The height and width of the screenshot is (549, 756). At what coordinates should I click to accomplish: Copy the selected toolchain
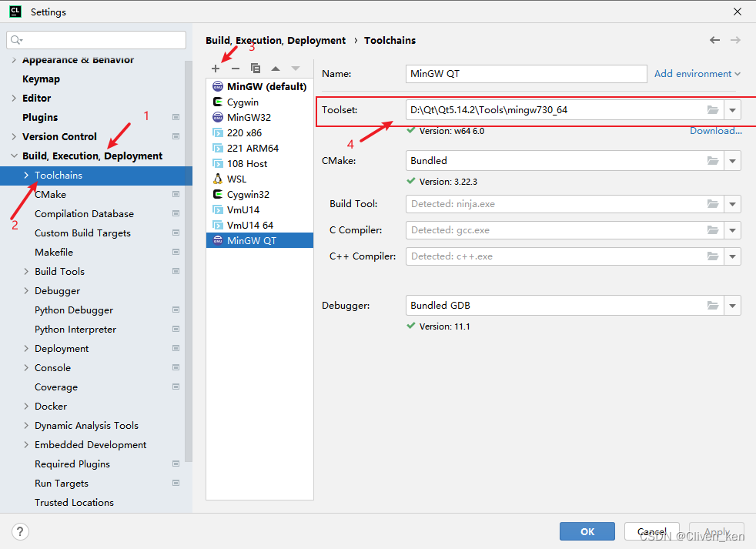pyautogui.click(x=256, y=69)
